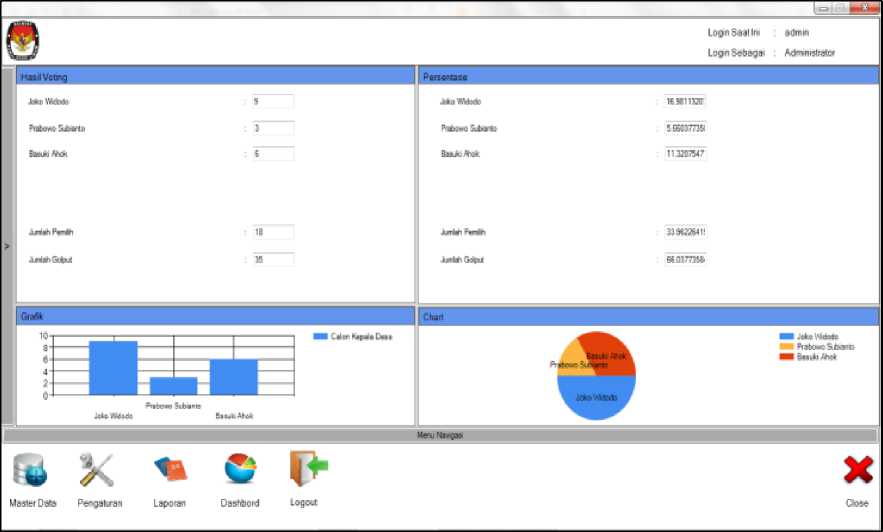This screenshot has height=532, width=883.
Task: Click Jumlah Pemilih percentage field
Action: (x=686, y=232)
